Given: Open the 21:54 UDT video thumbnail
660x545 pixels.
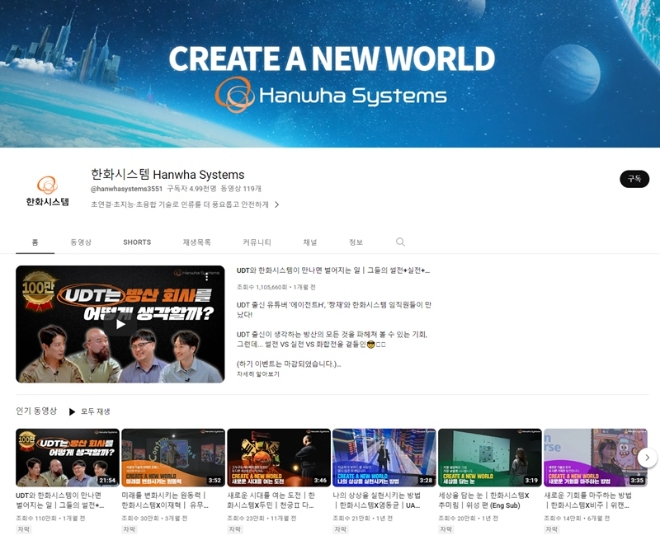Looking at the screenshot, I should click(x=67, y=457).
